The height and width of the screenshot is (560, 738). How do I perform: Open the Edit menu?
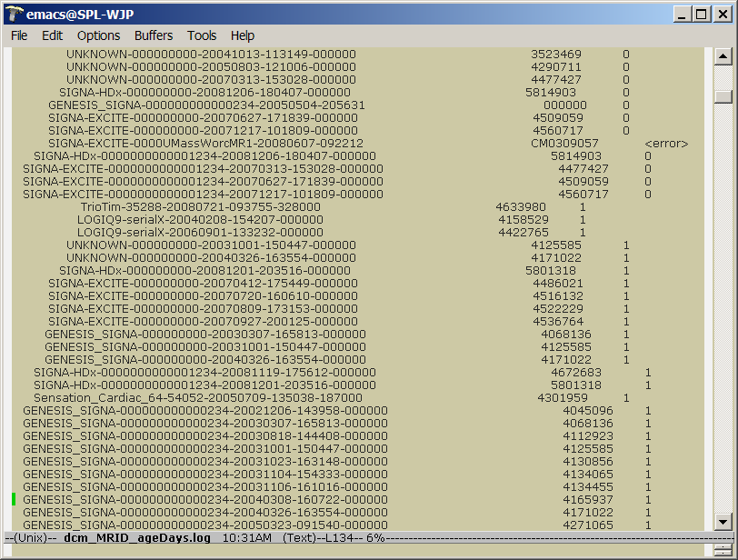[52, 35]
